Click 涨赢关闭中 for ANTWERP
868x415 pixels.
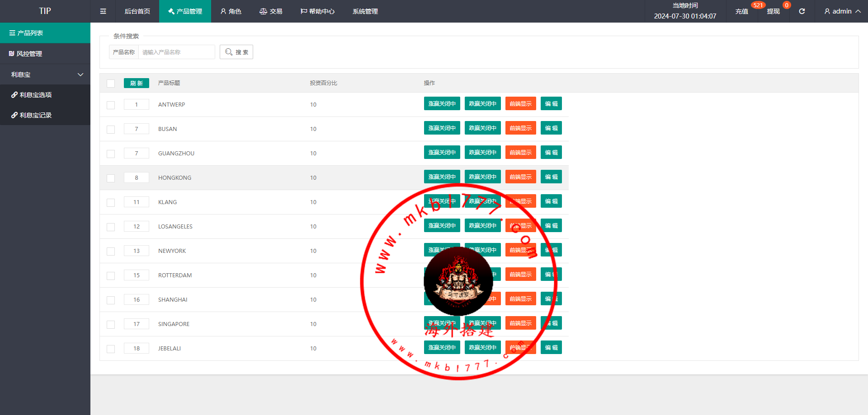coord(442,103)
